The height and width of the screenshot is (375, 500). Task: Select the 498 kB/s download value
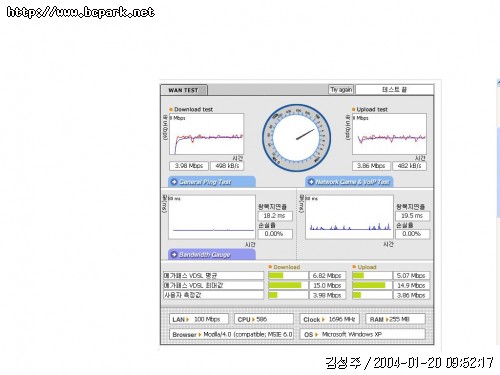pyautogui.click(x=227, y=166)
